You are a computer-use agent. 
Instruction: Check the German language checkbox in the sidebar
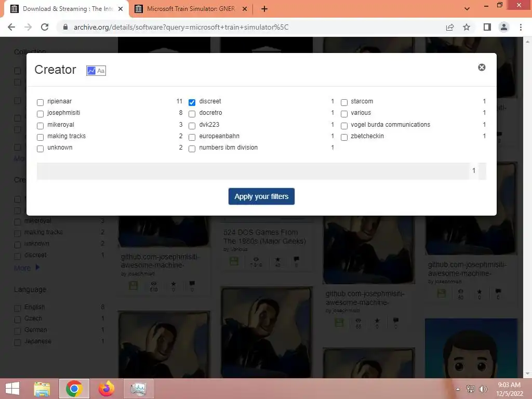click(17, 331)
